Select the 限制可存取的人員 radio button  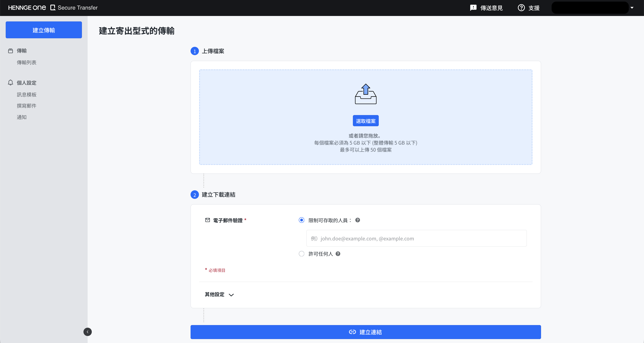coord(301,220)
